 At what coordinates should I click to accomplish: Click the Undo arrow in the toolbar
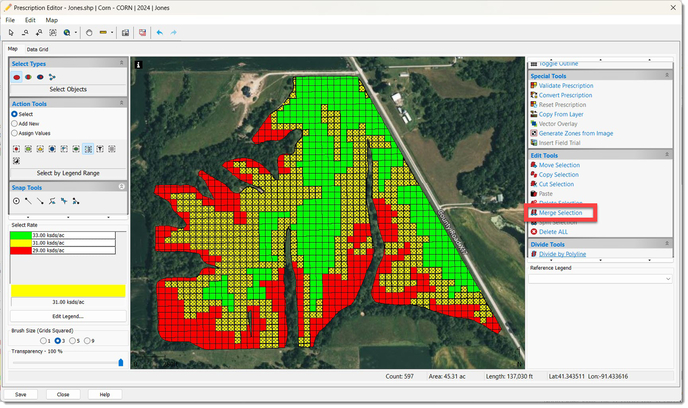click(160, 32)
